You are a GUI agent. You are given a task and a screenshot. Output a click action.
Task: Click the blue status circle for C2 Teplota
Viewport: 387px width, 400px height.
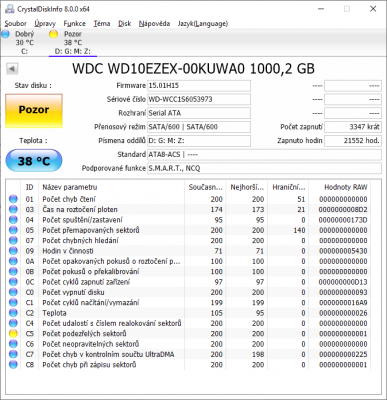13,313
